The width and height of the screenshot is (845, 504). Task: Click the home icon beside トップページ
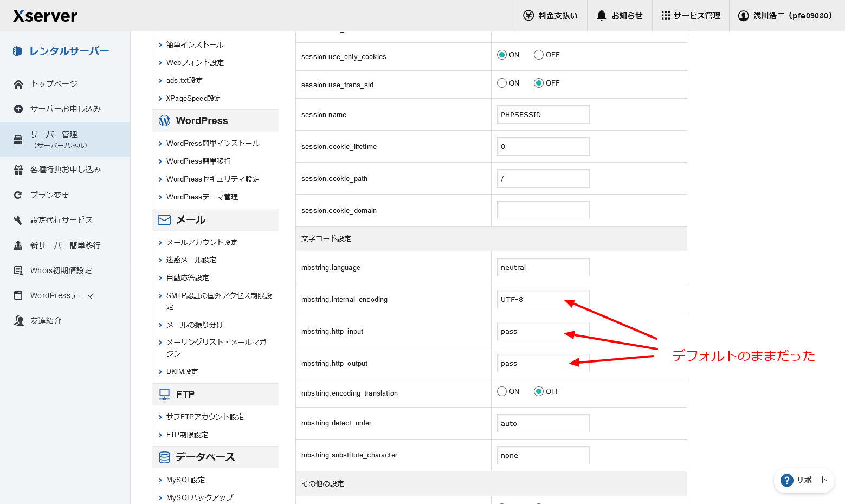tap(18, 84)
